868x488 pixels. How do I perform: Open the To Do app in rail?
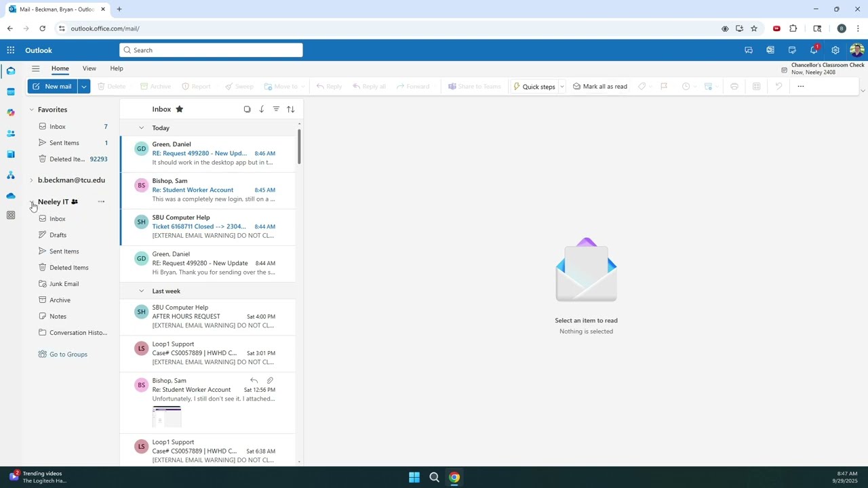click(x=11, y=154)
